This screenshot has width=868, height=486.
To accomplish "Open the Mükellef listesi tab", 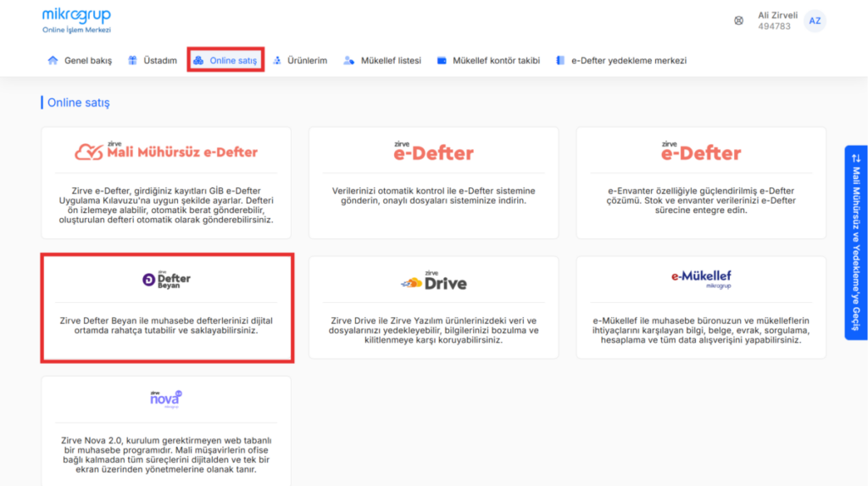I will [x=382, y=60].
